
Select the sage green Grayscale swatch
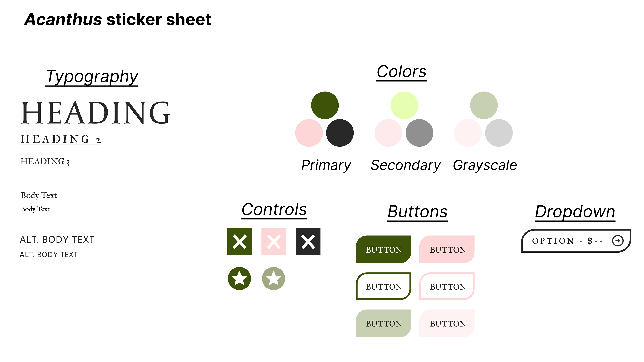[x=484, y=105]
